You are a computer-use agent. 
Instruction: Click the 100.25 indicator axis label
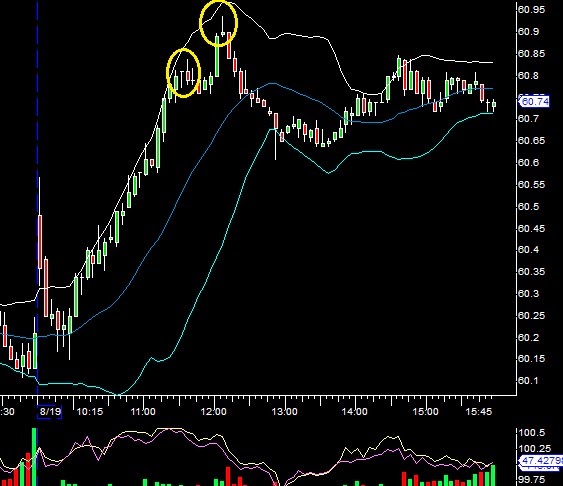[x=535, y=449]
